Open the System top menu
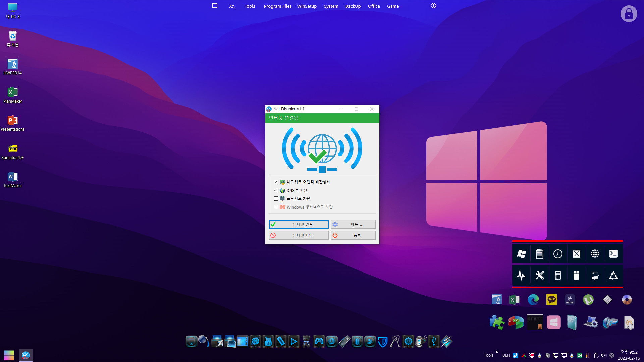Screen dimensions: 644x362 [331, 6]
